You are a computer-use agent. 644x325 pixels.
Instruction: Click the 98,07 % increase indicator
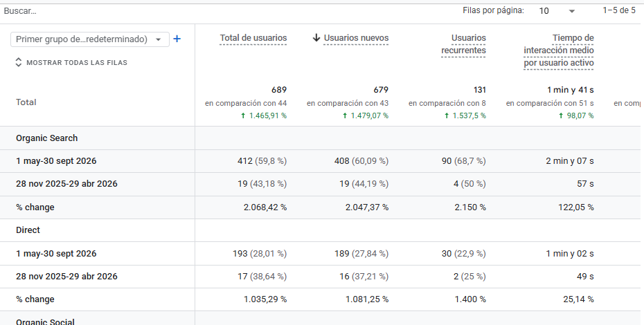[576, 115]
